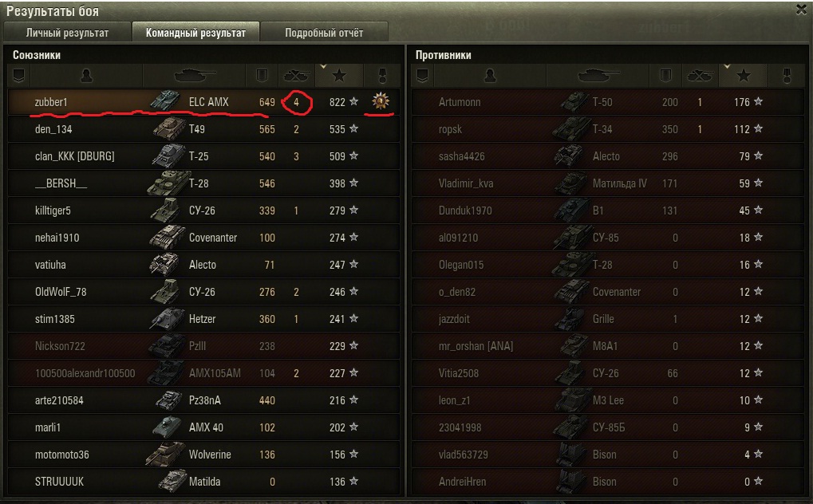
Task: Sort allies by vehicle tank icon
Action: click(195, 76)
